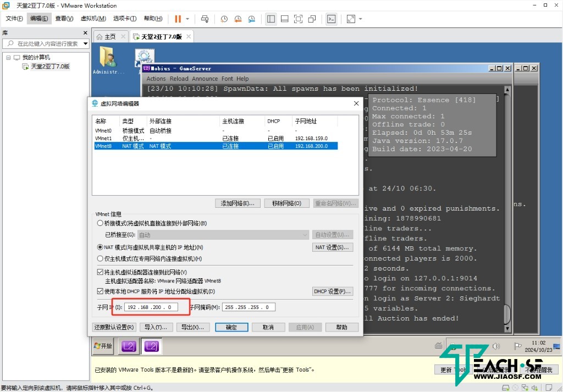Screen dimensions: 563x392
Task: Click GameServer console scrollbar down arrow
Action: tap(507, 328)
